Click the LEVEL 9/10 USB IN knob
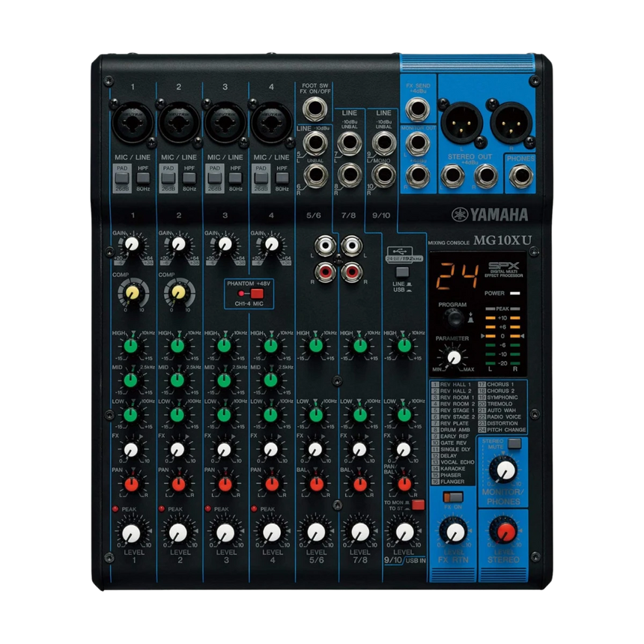Viewport: 644px width, 644px height. coord(404,532)
